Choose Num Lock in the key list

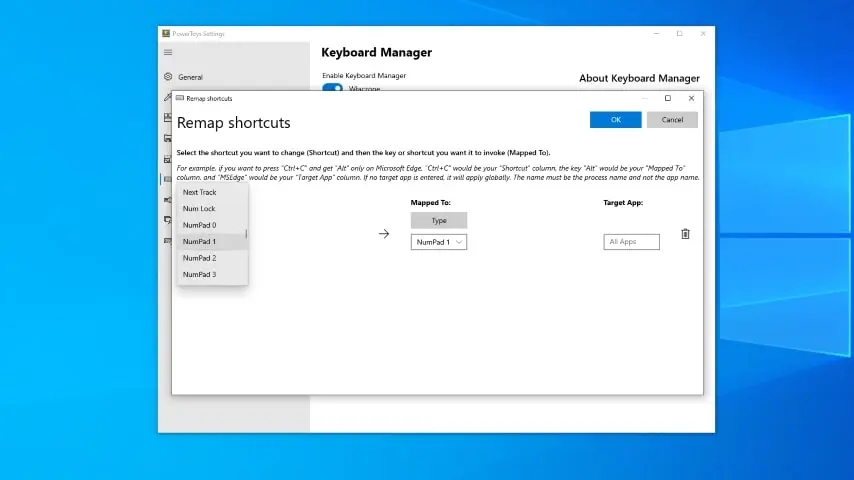point(199,209)
